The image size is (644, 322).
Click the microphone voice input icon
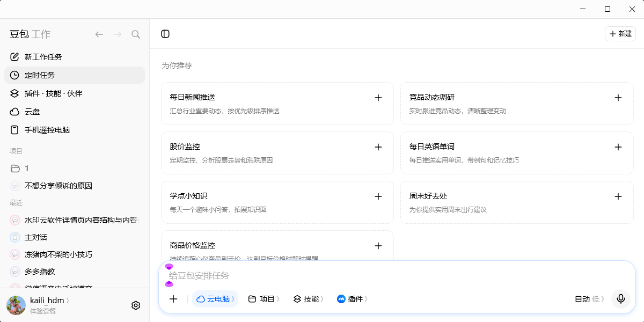pos(621,299)
